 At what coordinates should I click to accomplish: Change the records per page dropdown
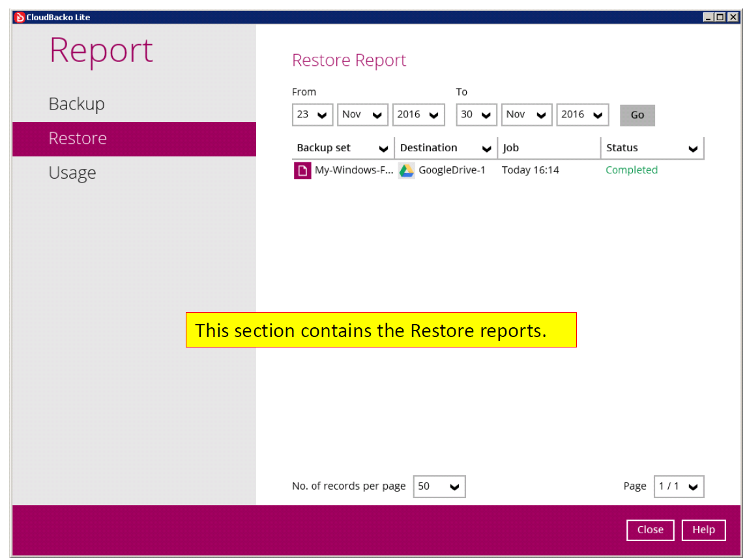[x=439, y=486]
